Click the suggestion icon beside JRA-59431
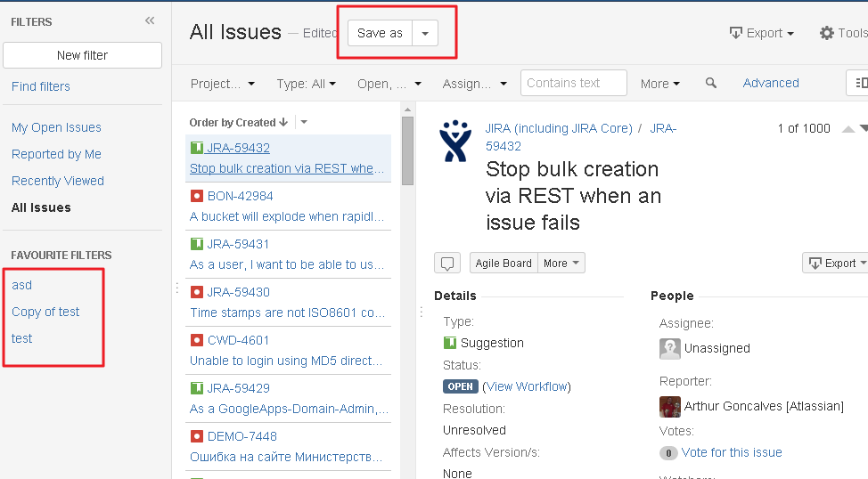The image size is (868, 479). coord(197,244)
